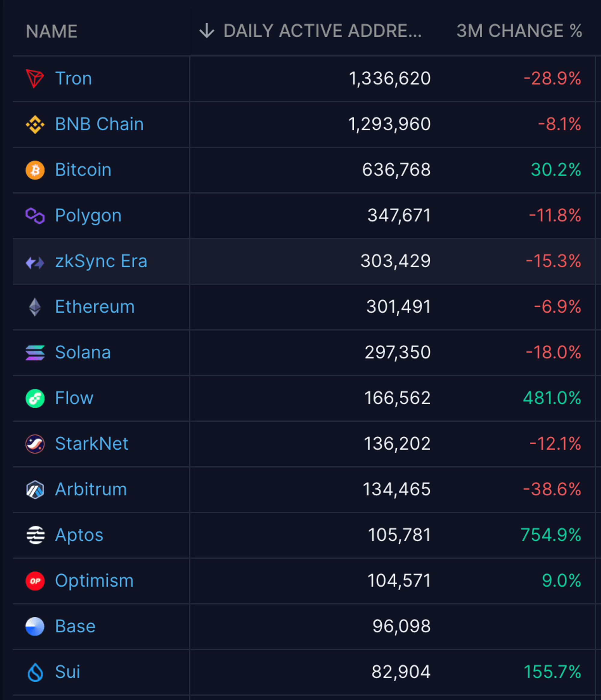Screen dimensions: 601x700
Task: Click the purple Polygon logo icon
Action: (35, 216)
